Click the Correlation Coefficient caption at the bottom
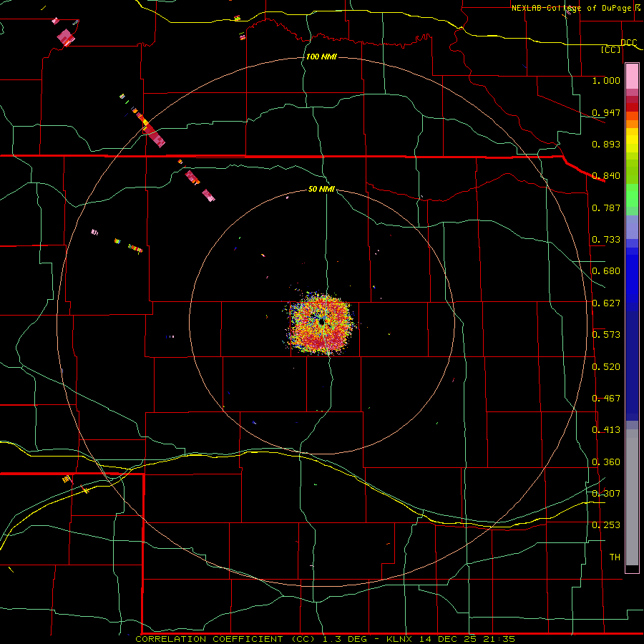Image resolution: width=644 pixels, height=644 pixels. (x=326, y=639)
